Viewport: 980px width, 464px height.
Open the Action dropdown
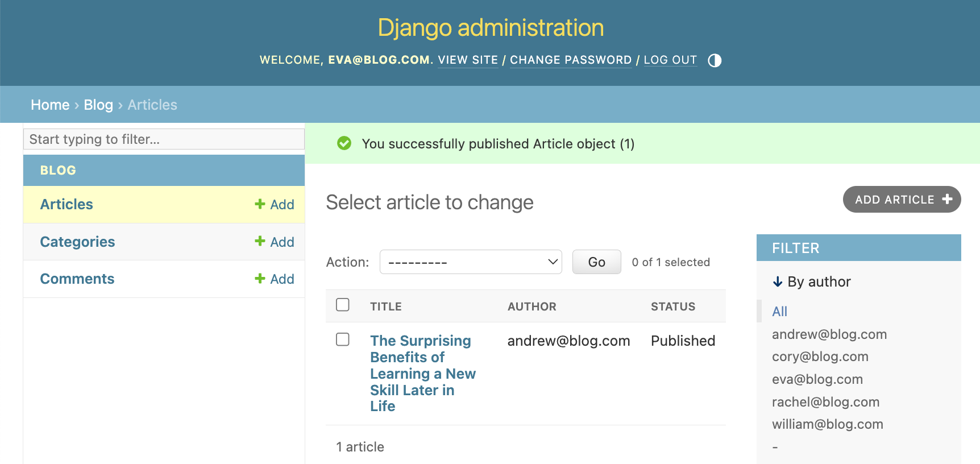471,262
